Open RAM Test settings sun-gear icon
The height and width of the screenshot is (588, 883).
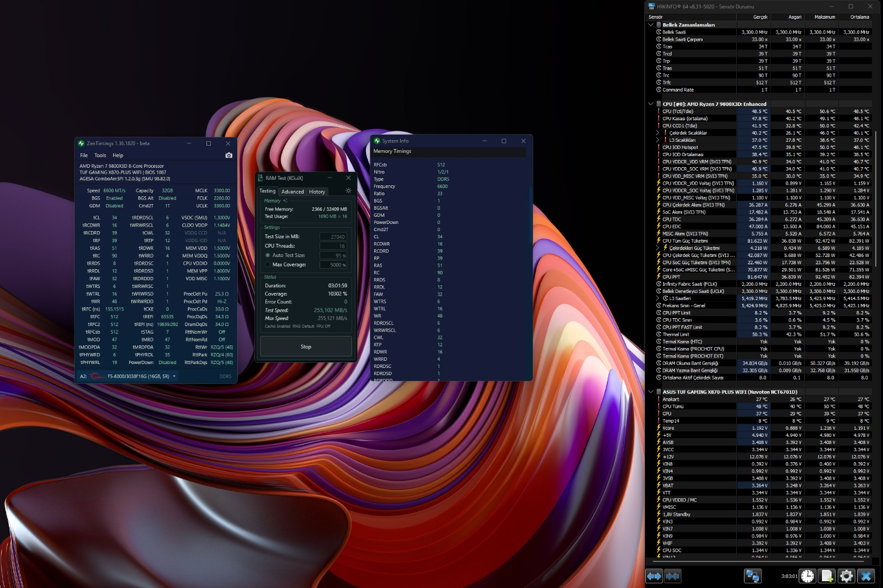click(x=348, y=191)
